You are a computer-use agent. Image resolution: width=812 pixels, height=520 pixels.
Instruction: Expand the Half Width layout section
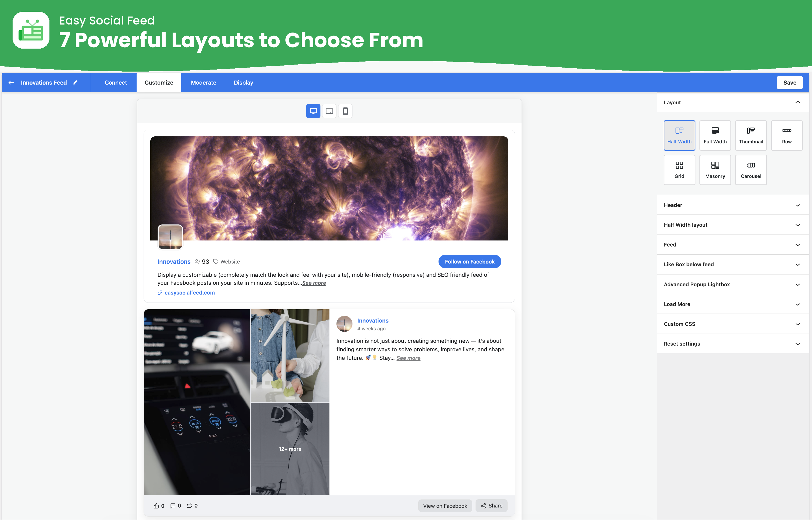tap(733, 225)
